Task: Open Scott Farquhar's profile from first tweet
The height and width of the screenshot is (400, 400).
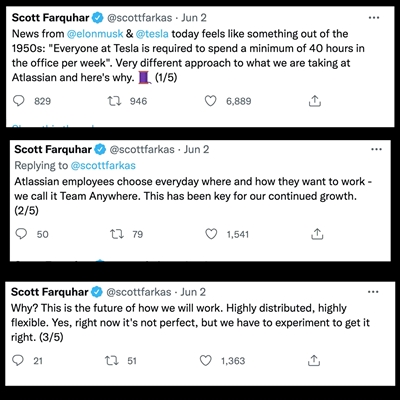Action: (51, 17)
